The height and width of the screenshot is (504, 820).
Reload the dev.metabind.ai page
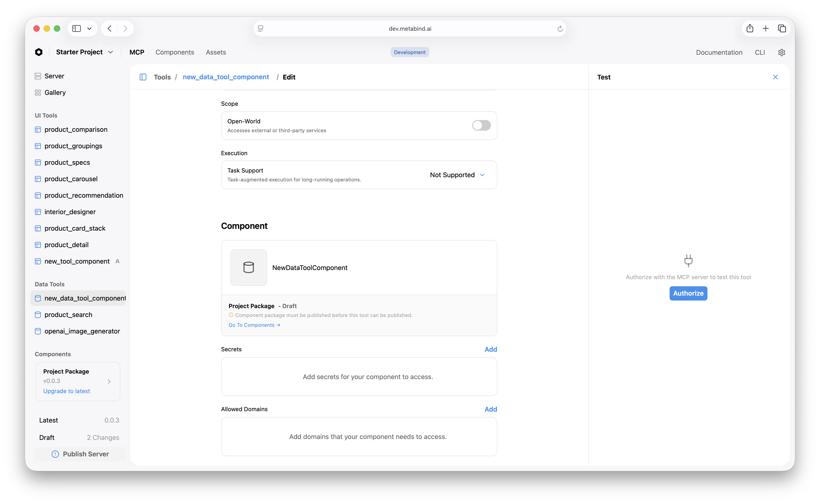(560, 29)
